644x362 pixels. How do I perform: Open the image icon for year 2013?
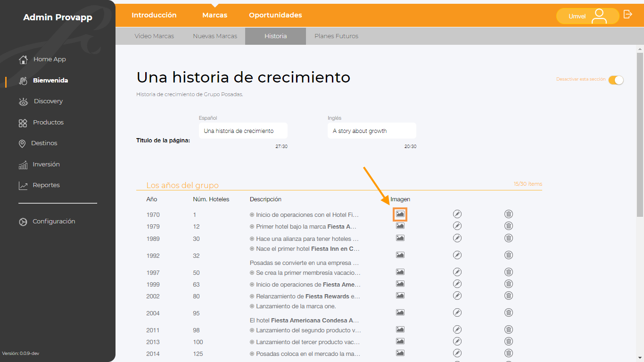point(400,341)
